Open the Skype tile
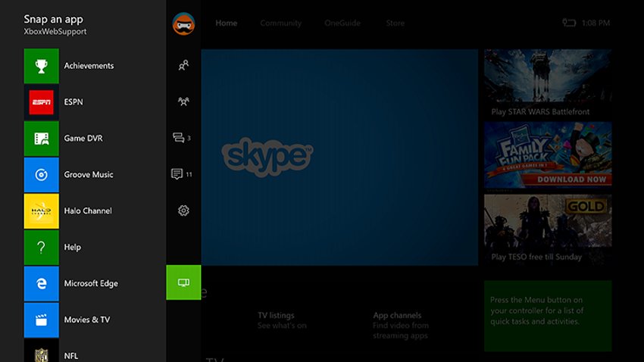 [339, 158]
